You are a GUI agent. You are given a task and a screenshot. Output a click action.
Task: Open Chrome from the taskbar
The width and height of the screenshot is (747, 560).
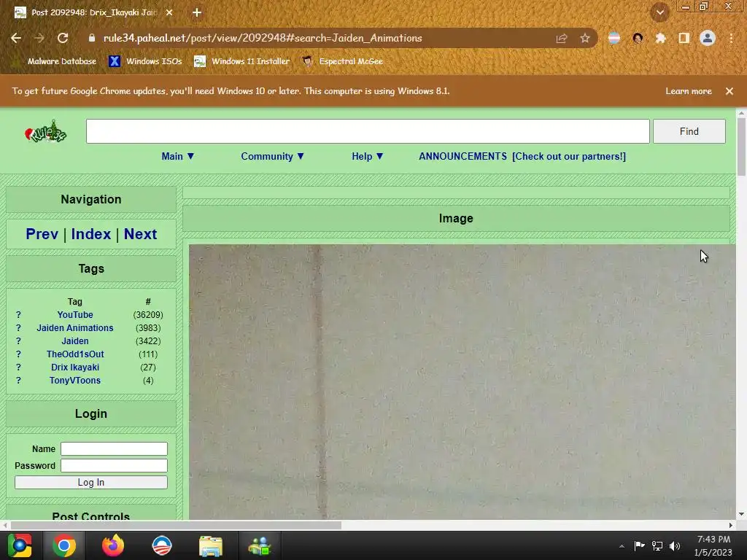pos(64,545)
